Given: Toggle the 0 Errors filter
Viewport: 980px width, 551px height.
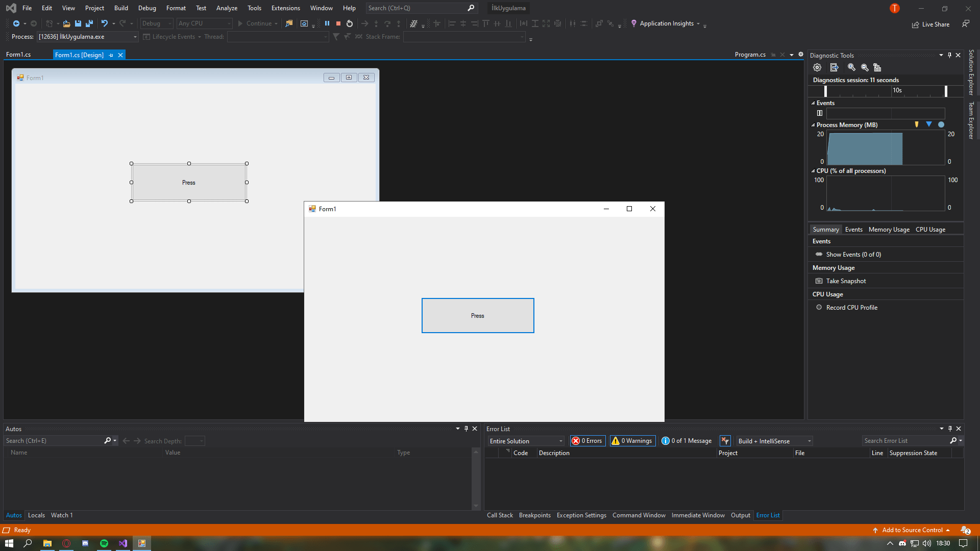Looking at the screenshot, I should (587, 441).
